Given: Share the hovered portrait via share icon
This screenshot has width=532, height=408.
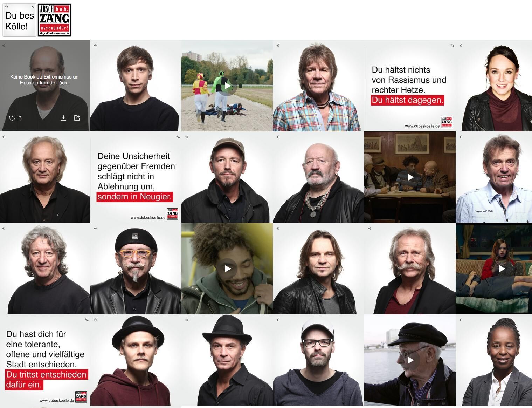Looking at the screenshot, I should [77, 118].
